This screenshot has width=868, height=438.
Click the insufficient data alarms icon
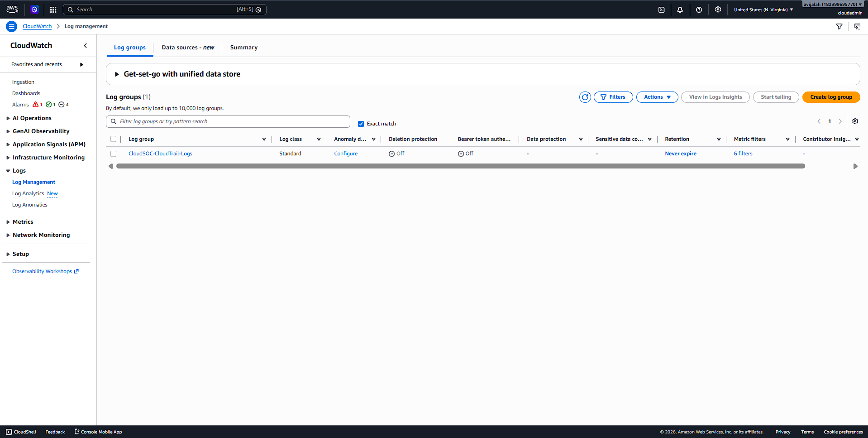62,105
